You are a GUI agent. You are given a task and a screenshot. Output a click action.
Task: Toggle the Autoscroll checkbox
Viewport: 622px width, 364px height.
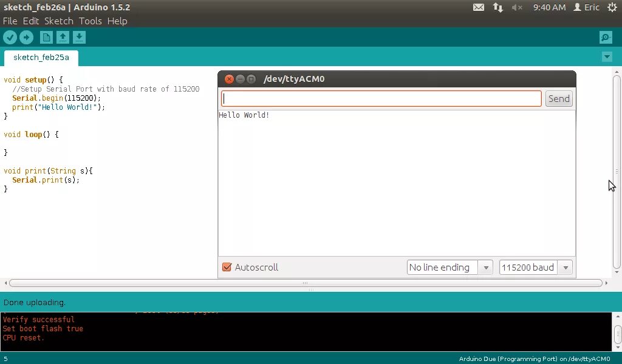click(227, 267)
